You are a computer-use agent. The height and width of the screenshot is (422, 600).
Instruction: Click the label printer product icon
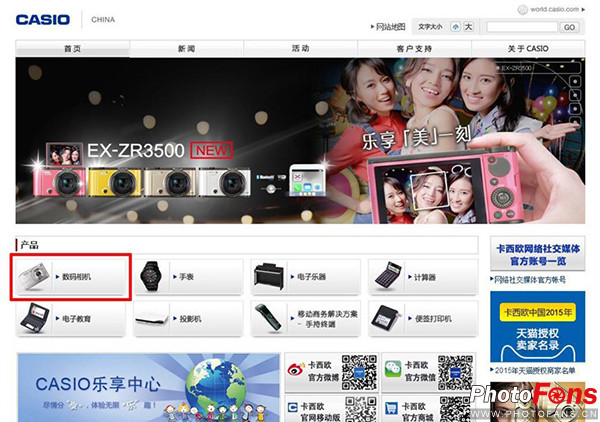point(386,318)
